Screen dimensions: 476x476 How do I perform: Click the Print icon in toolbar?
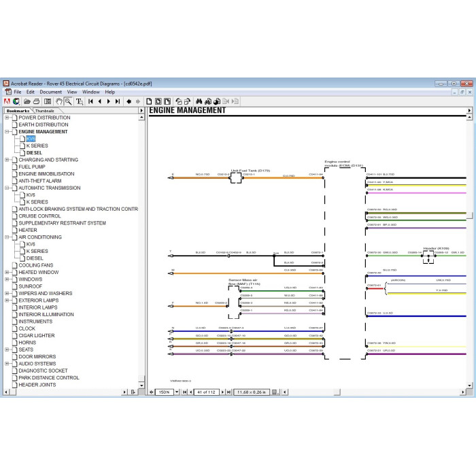click(37, 101)
